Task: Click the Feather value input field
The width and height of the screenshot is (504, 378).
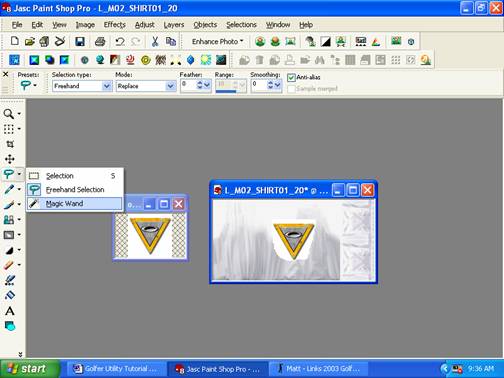Action: pyautogui.click(x=188, y=86)
